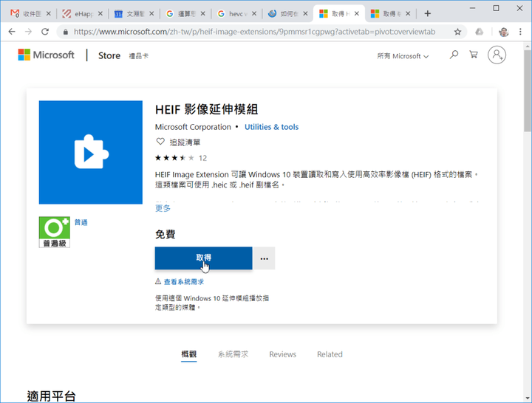Click the system requirements warning icon
Viewport: 532px width, 403px height.
(158, 281)
